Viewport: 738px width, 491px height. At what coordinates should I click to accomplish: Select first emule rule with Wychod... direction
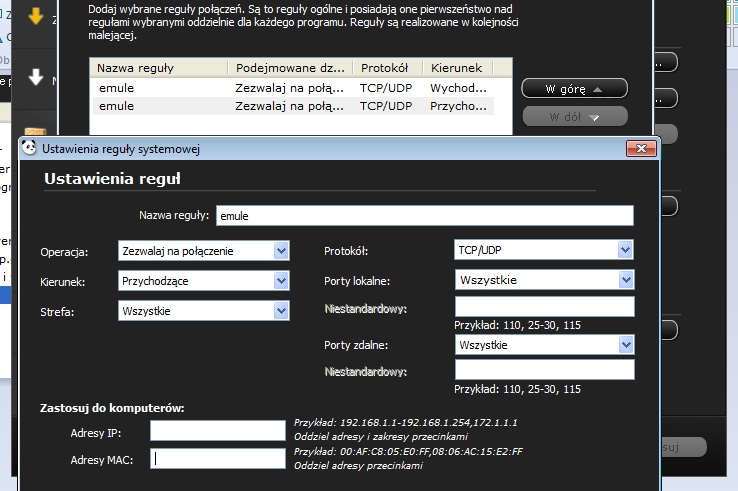tap(291, 88)
